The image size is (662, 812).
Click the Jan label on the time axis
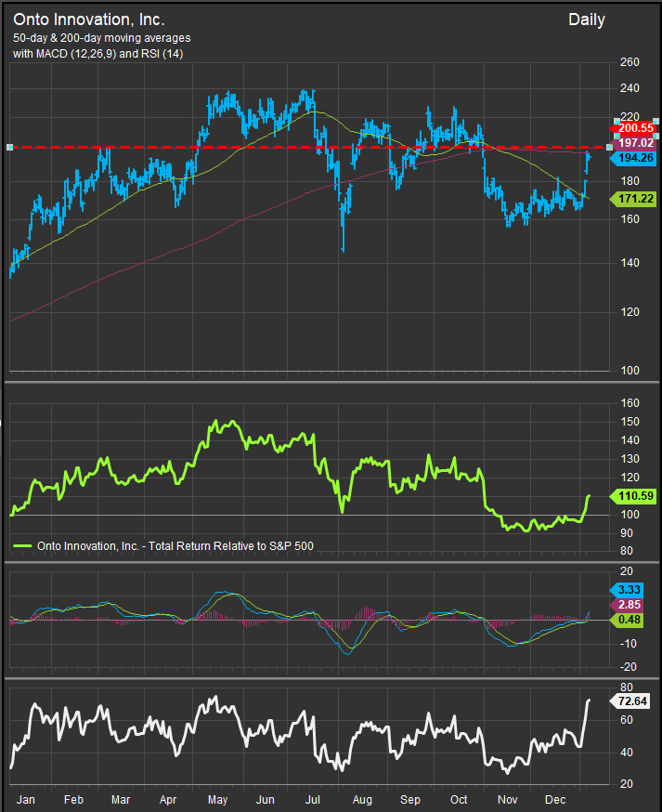[25, 800]
